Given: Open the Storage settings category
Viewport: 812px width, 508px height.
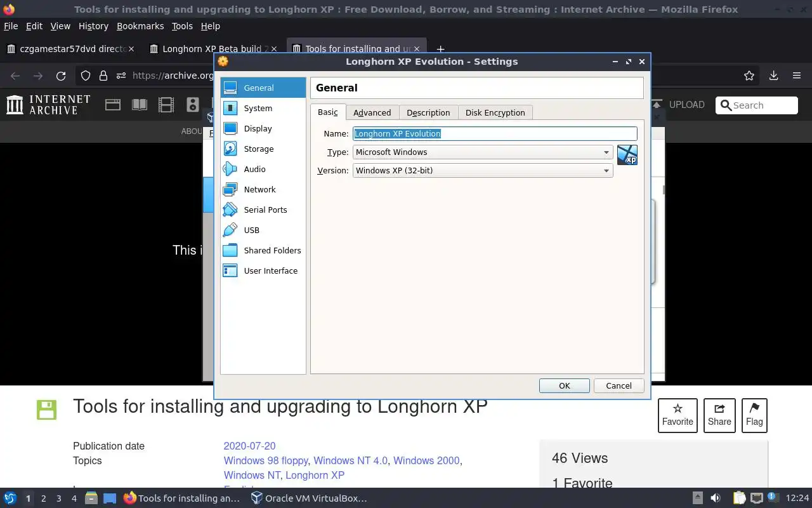Looking at the screenshot, I should point(263,149).
